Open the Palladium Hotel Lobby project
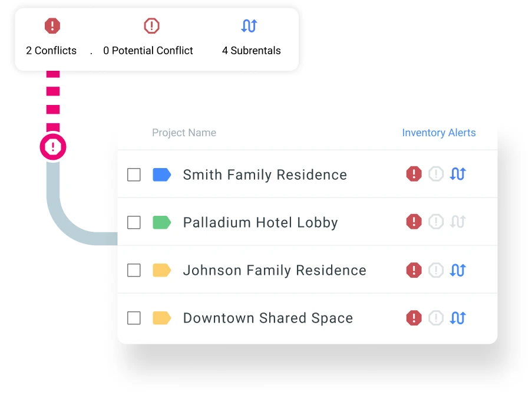Image resolution: width=532 pixels, height=398 pixels. 260,222
